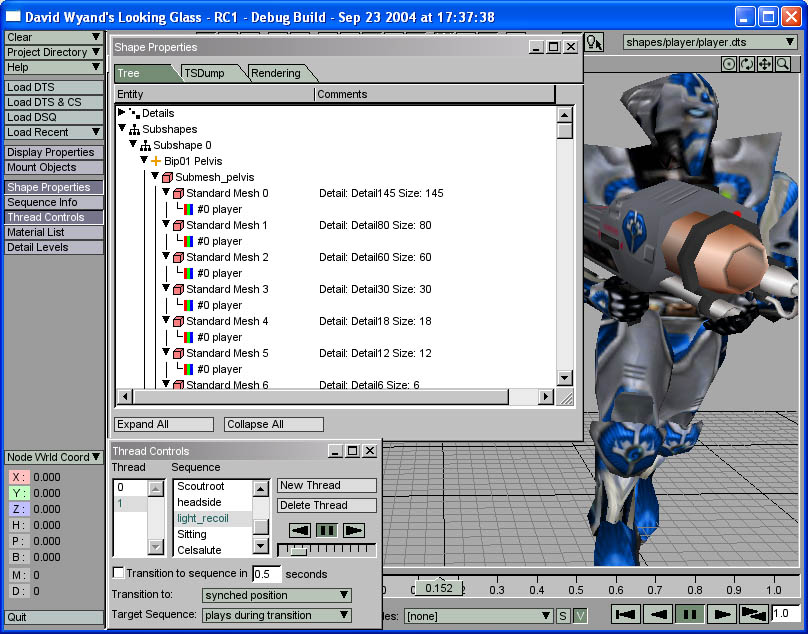
Task: Play thread forward in Thread Controls
Action: [x=354, y=530]
